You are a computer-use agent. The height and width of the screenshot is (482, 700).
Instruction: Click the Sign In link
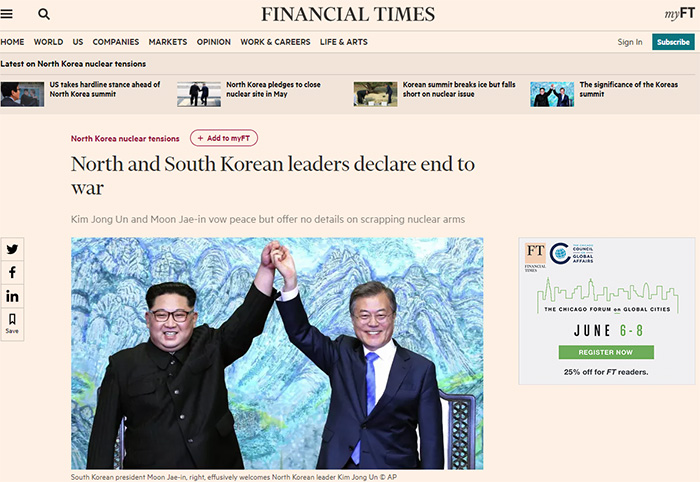[x=629, y=42]
